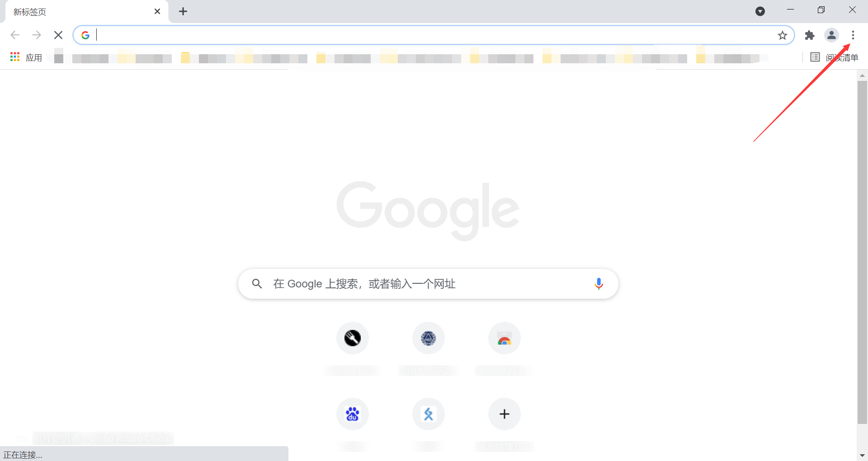Focus the address bar input
868x461 pixels.
pyautogui.click(x=434, y=35)
